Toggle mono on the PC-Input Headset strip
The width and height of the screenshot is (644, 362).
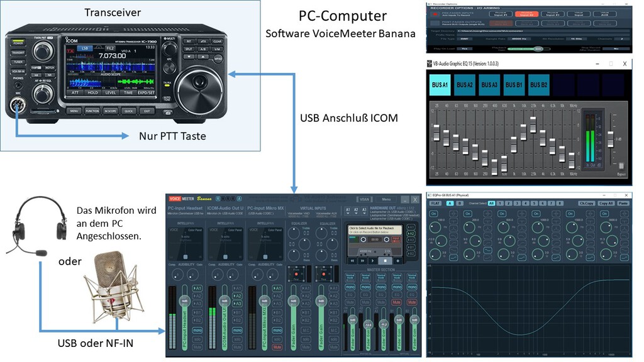[197, 331]
